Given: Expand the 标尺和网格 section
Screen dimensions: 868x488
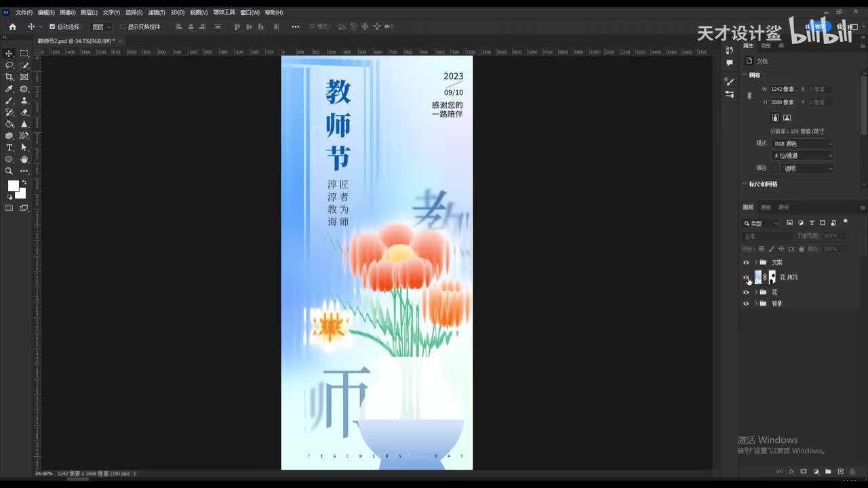Looking at the screenshot, I should click(744, 184).
